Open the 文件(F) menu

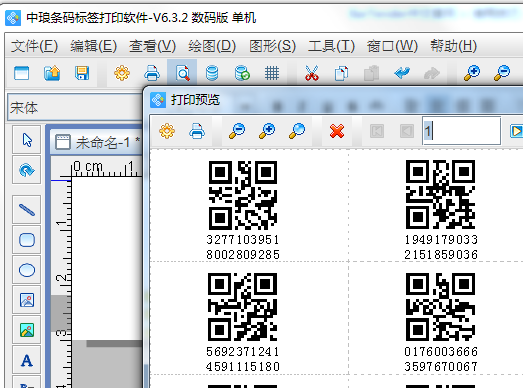pyautogui.click(x=34, y=46)
